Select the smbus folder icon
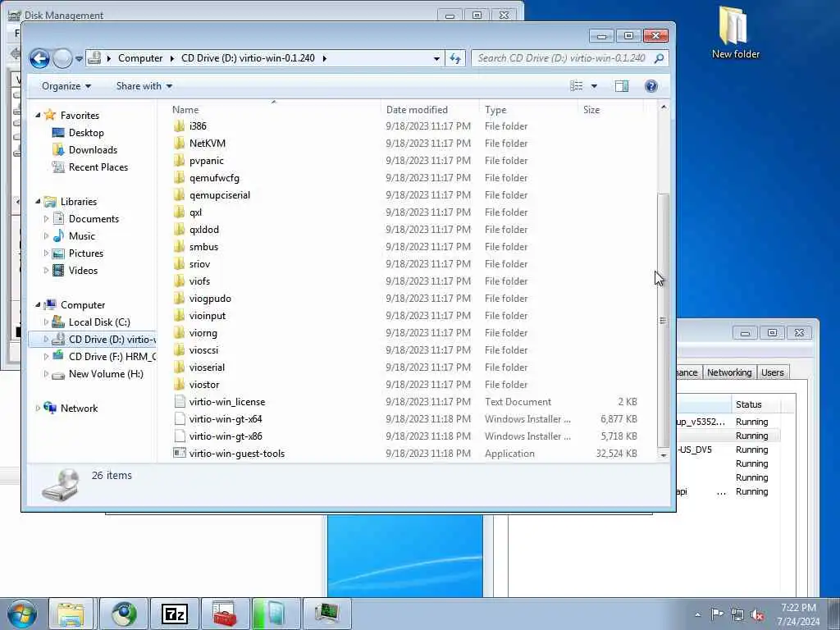The height and width of the screenshot is (630, 840). click(180, 247)
